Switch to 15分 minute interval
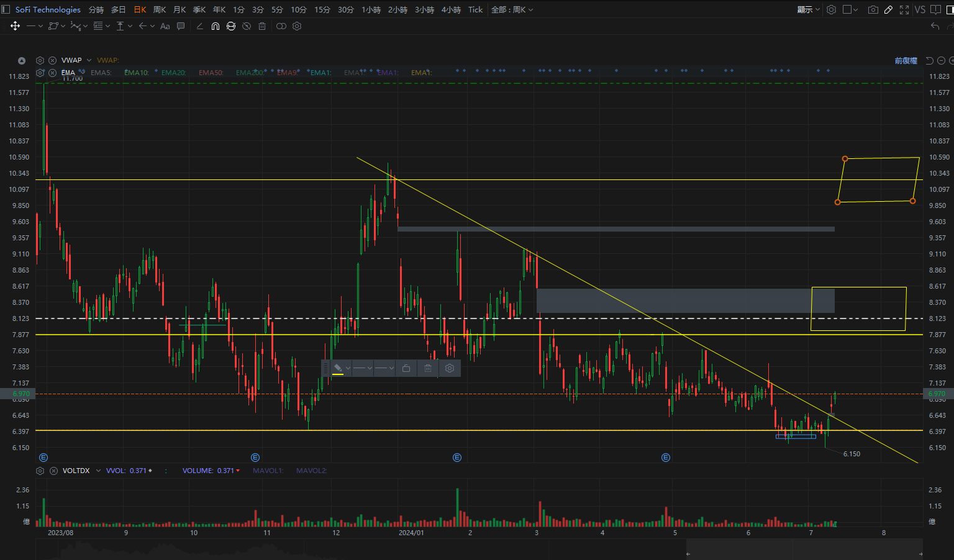Image resolution: width=954 pixels, height=560 pixels. [x=322, y=9]
